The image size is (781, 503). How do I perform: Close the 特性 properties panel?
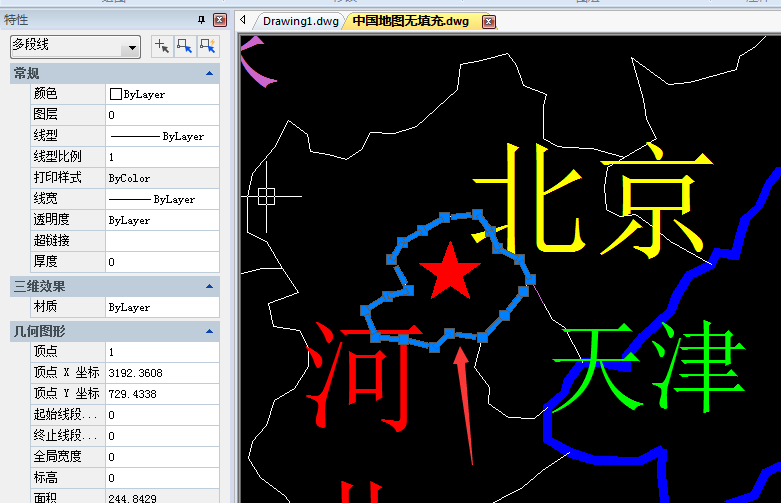coord(220,20)
